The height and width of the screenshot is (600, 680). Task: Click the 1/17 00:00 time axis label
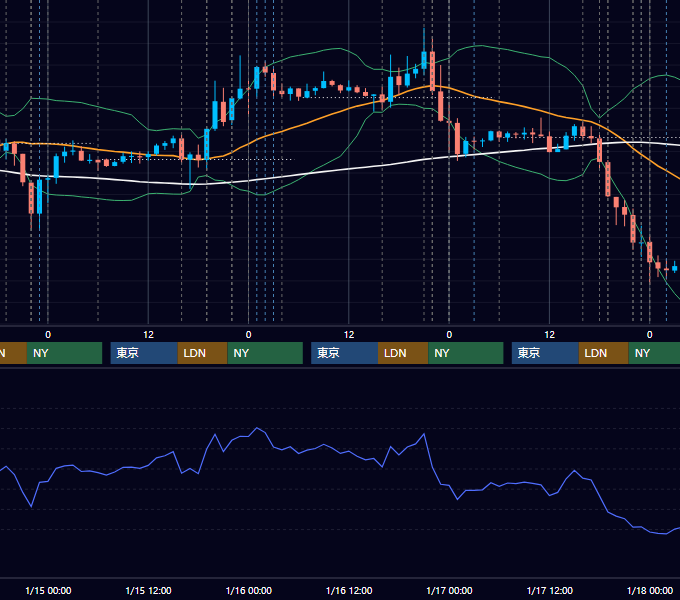point(449,590)
